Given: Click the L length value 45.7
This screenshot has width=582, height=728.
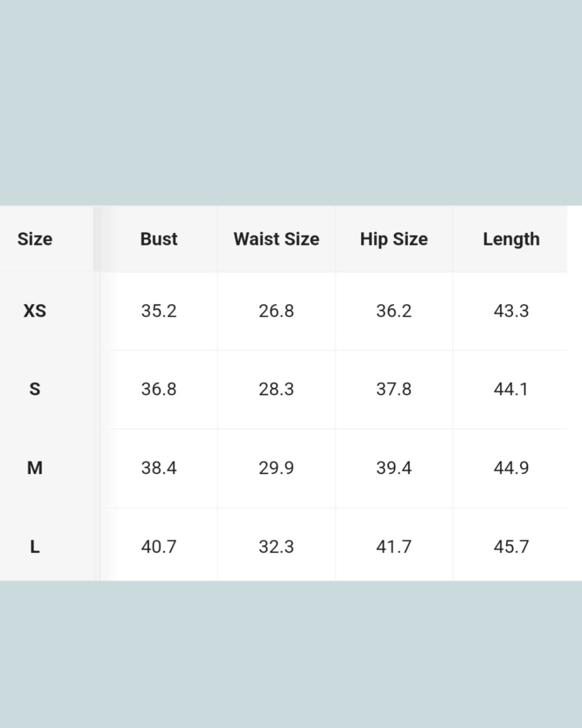Looking at the screenshot, I should pyautogui.click(x=511, y=547).
